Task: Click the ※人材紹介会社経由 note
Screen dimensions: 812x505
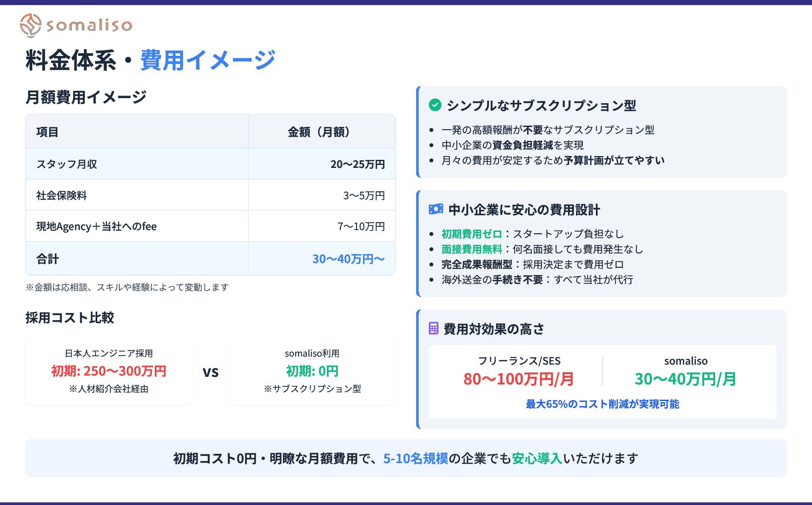Action: coord(109,389)
